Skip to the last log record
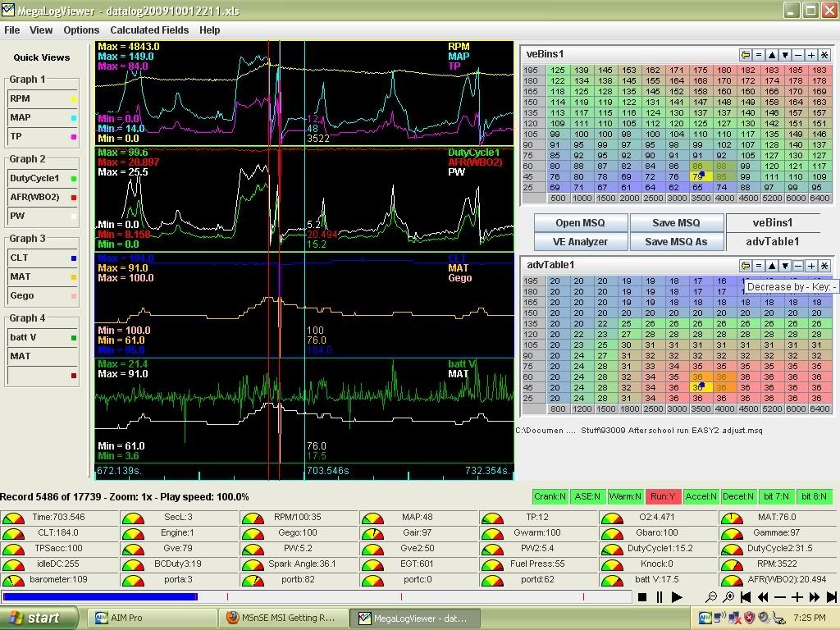The width and height of the screenshot is (840, 630). (x=832, y=598)
